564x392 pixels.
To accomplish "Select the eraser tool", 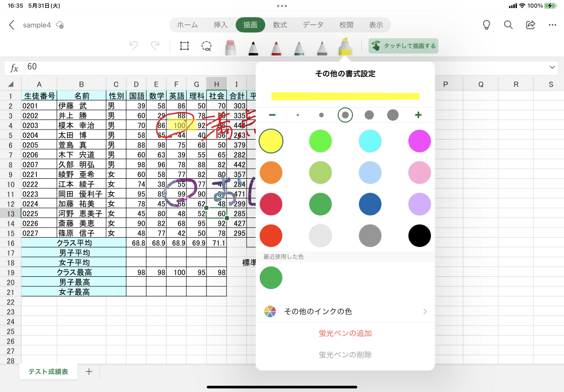I will [x=230, y=47].
